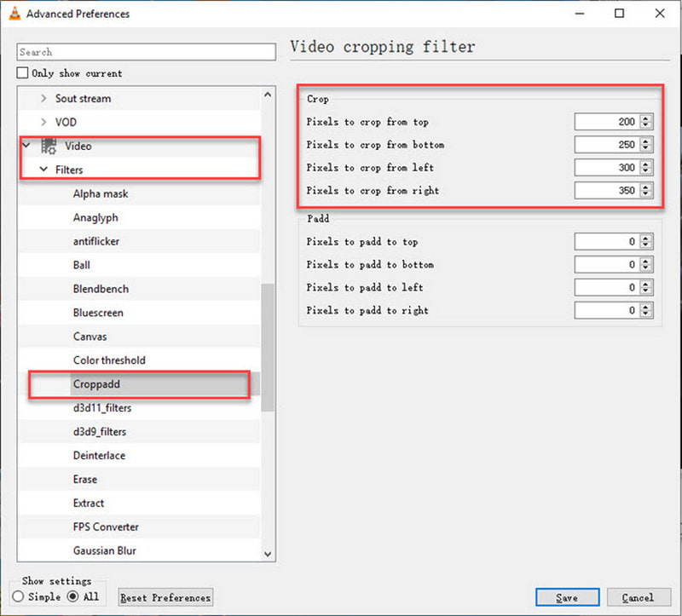Decrease pixels to crop from right
Viewport: 682px width, 616px height.
click(x=646, y=194)
